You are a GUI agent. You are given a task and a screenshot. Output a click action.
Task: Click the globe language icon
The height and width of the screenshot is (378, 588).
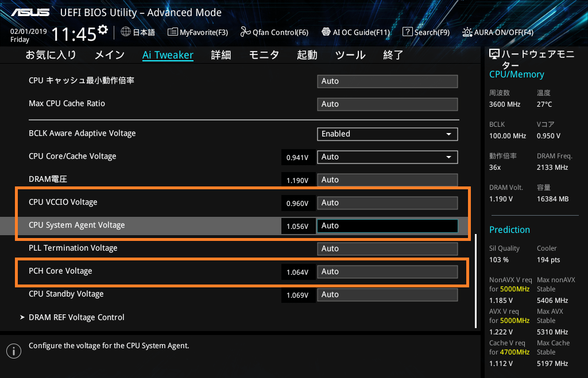[x=126, y=32]
